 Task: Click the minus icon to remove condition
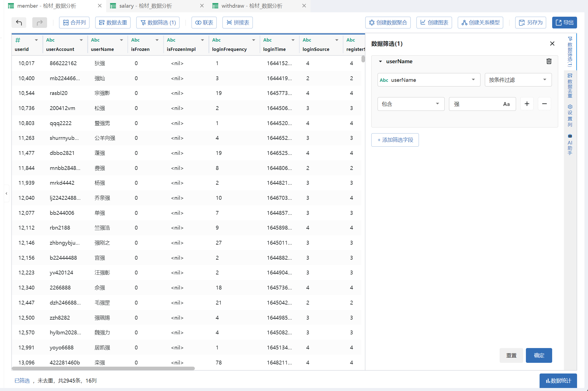tap(544, 104)
